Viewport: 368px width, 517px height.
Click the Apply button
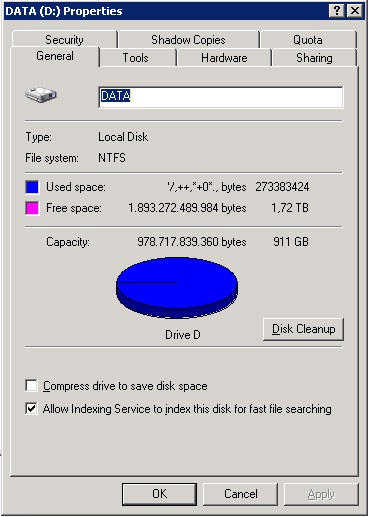[x=321, y=494]
